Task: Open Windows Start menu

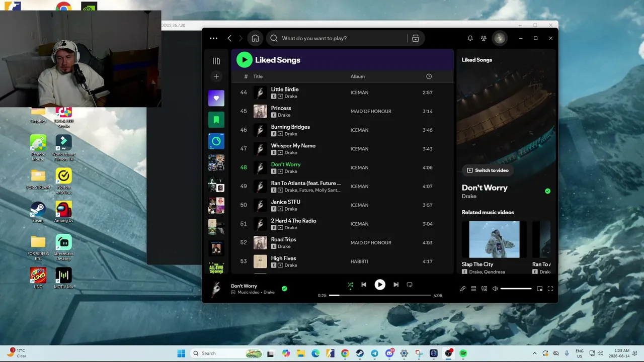Action: 181,353
